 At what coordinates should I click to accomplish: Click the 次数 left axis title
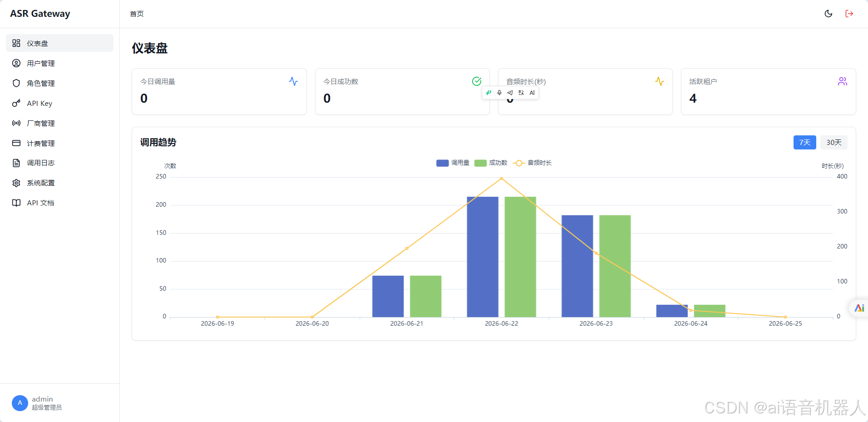[170, 166]
